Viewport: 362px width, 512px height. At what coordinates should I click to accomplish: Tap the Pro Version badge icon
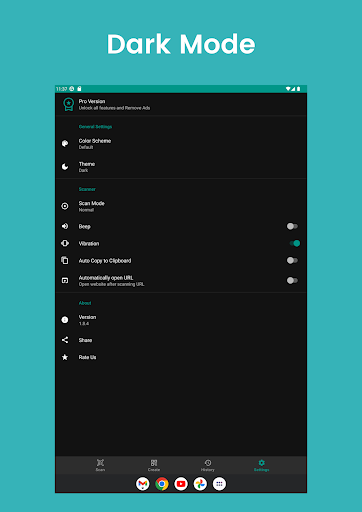pyautogui.click(x=69, y=104)
